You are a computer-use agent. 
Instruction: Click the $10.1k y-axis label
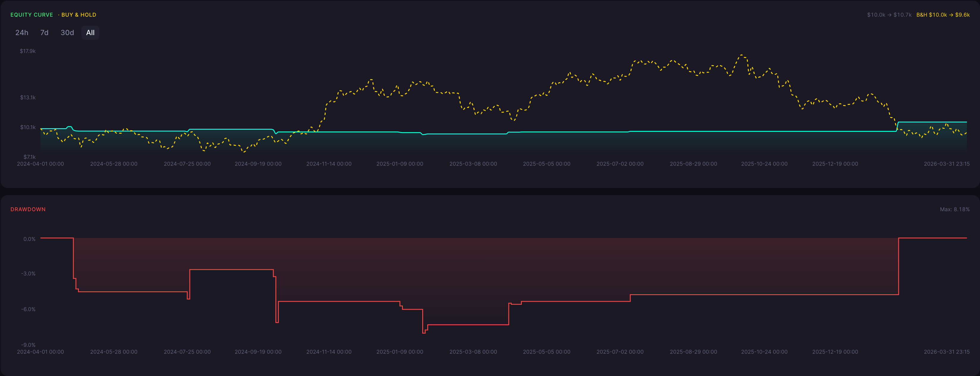[28, 127]
